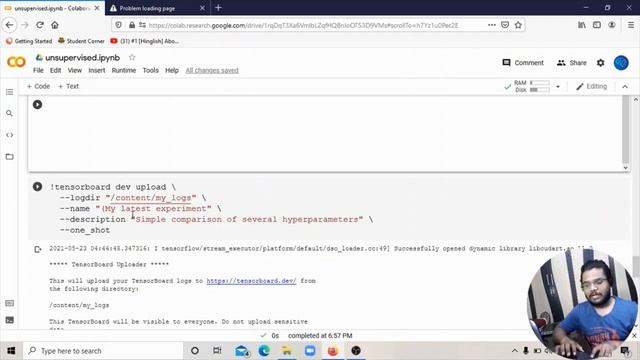
Task: Open the Windows Start menu
Action: pyautogui.click(x=11, y=351)
